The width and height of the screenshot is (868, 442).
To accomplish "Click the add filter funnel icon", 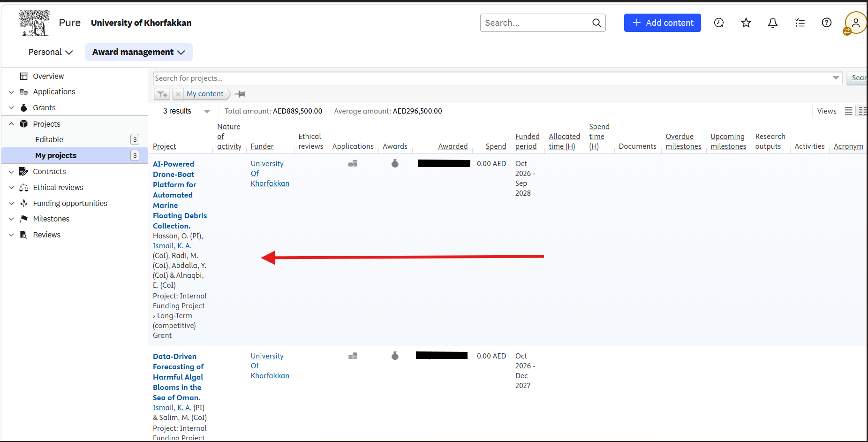I will [162, 94].
